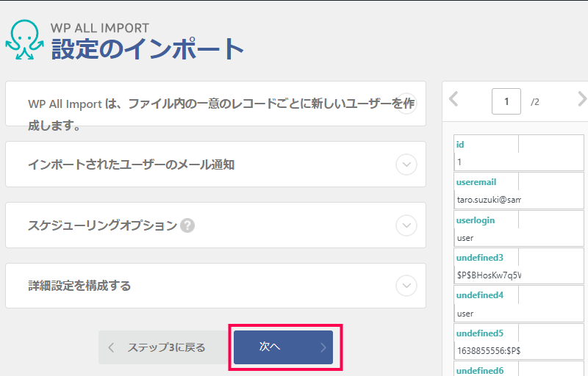Click the taro.suzuki@sam email value
This screenshot has height=376, width=588.
point(489,200)
